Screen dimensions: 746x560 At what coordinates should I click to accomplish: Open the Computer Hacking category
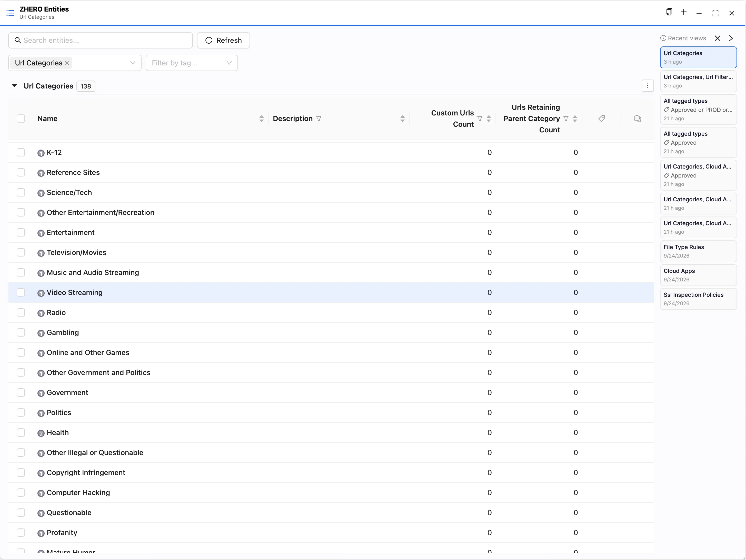point(78,493)
